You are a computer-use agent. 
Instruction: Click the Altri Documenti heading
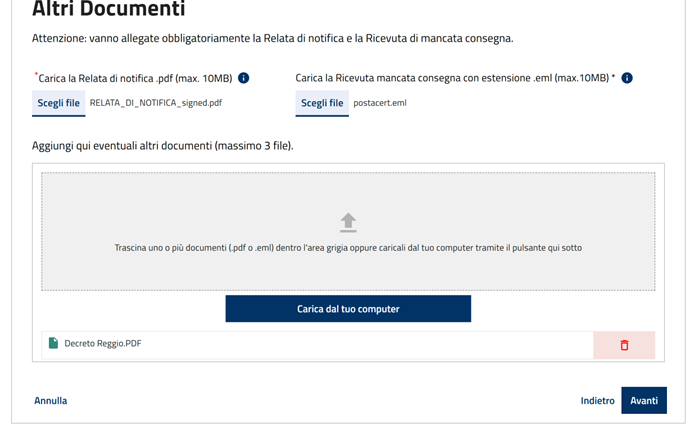tap(108, 9)
